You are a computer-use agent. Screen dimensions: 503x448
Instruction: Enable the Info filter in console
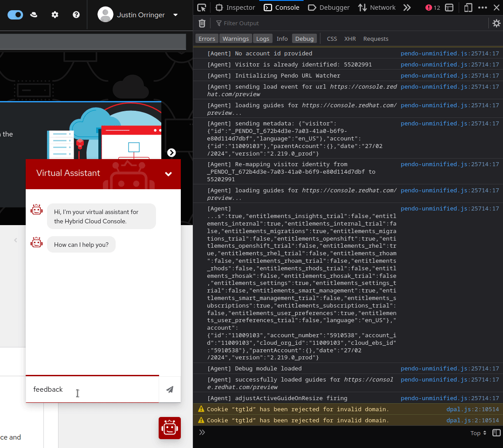point(282,39)
